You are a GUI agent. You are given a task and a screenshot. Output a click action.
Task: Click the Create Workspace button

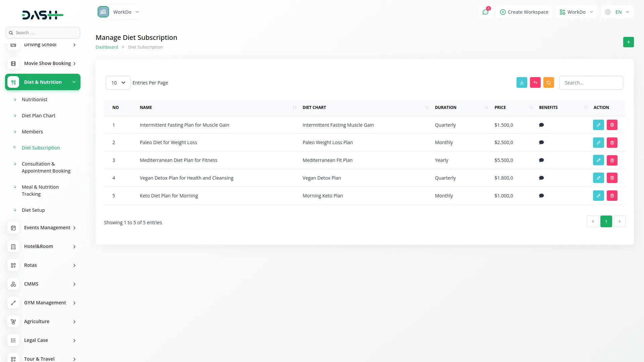[524, 12]
